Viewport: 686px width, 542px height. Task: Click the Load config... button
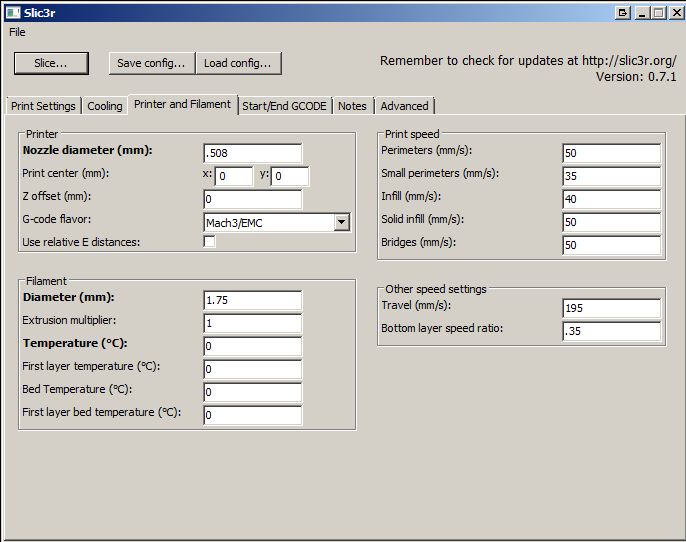(x=238, y=63)
